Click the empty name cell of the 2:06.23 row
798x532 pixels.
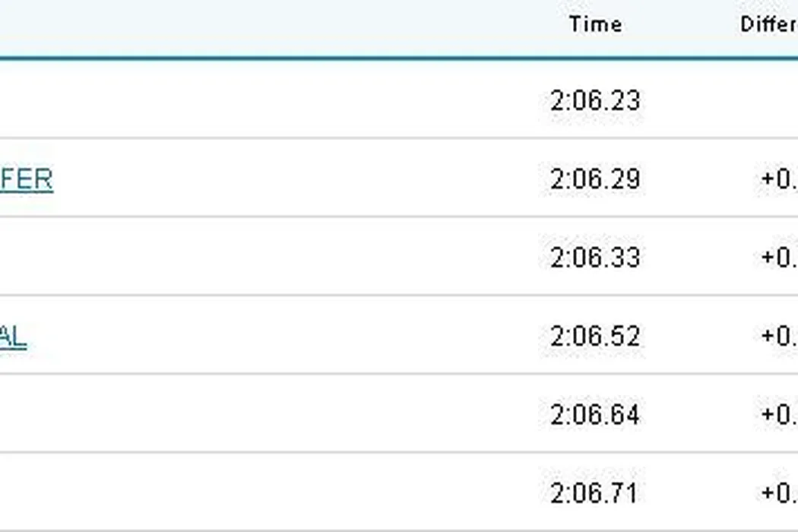228,101
